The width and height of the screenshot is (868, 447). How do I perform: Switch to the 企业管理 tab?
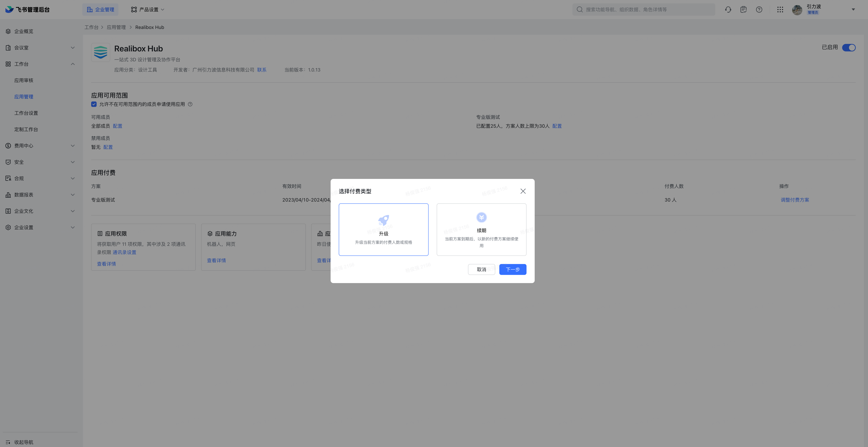tap(100, 9)
